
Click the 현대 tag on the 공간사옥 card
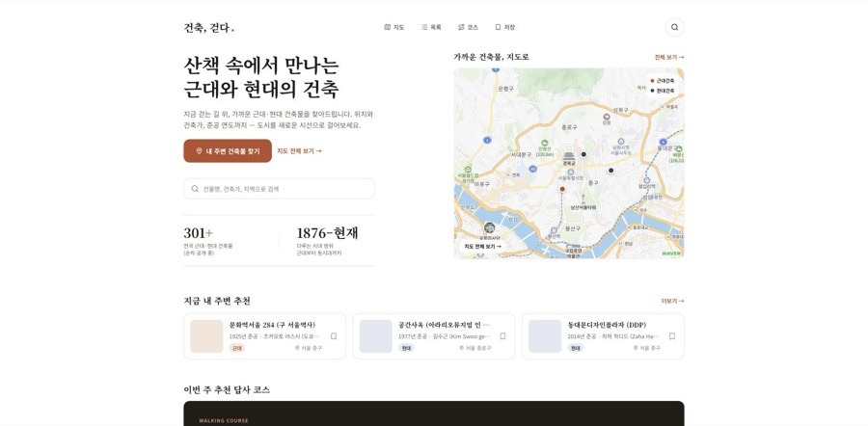406,348
